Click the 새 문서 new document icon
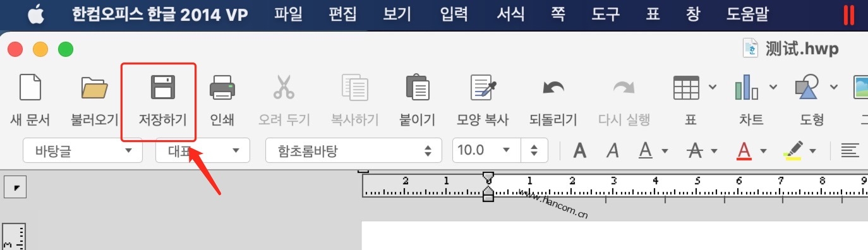 coord(30,87)
